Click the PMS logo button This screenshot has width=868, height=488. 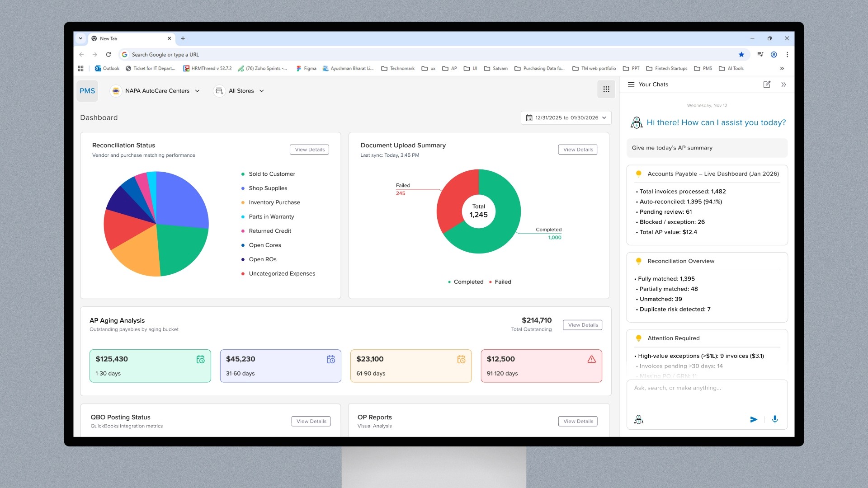pos(87,91)
